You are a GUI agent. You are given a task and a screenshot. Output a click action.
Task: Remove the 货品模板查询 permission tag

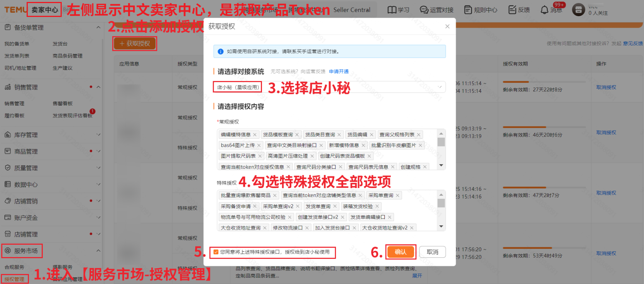point(297,134)
